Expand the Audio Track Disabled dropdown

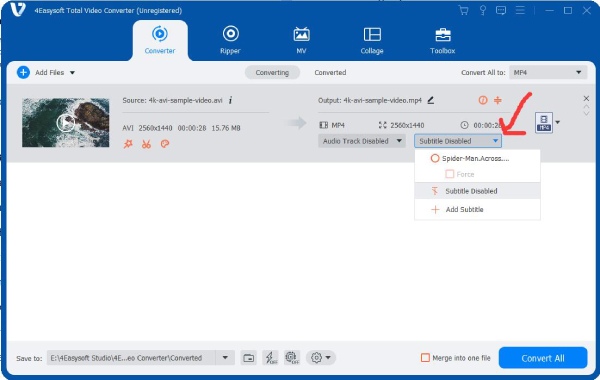pyautogui.click(x=362, y=141)
